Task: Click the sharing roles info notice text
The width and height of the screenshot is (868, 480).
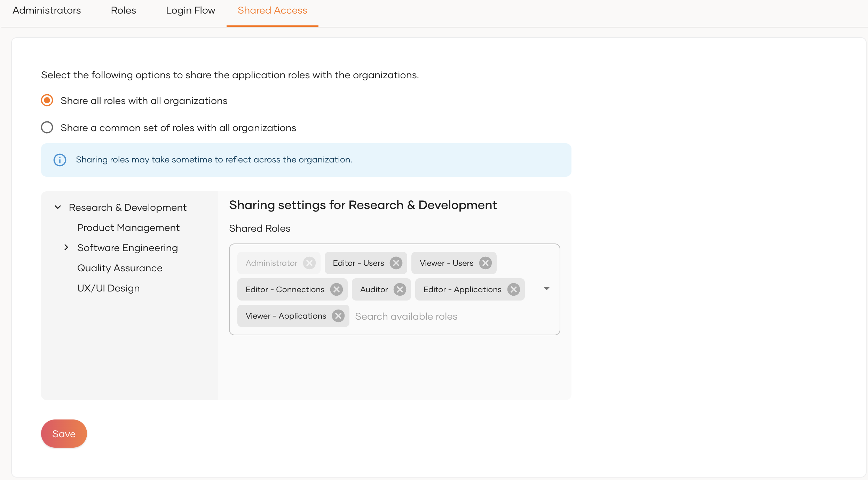Action: pos(214,160)
